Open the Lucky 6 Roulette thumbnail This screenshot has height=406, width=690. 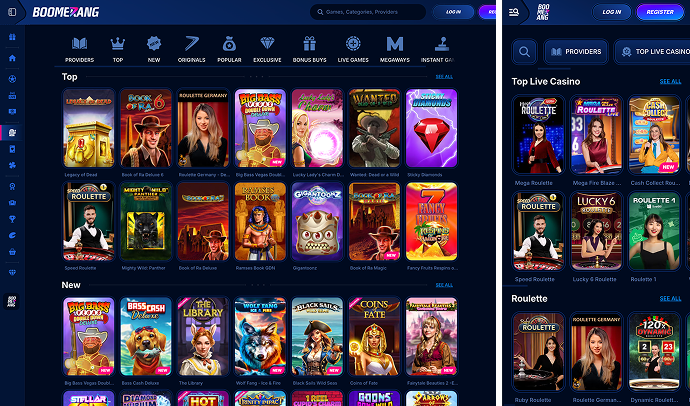tap(597, 231)
